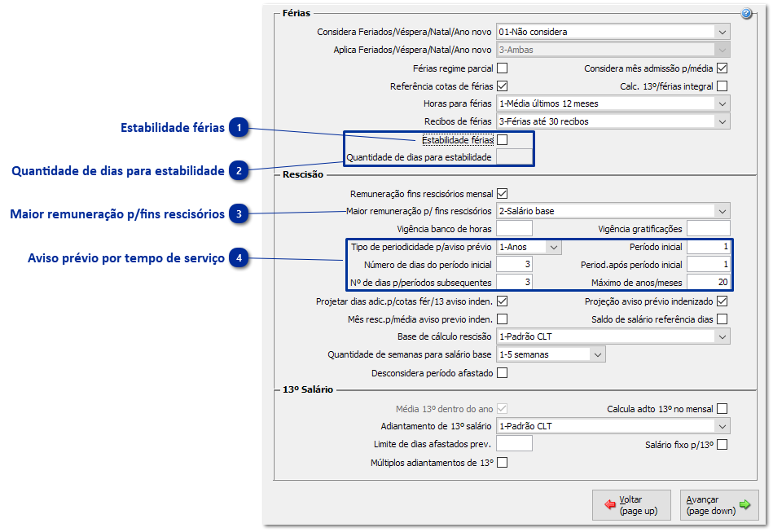Click the Vigência banco de horas field
Screen dimensions: 773x532
[514, 229]
